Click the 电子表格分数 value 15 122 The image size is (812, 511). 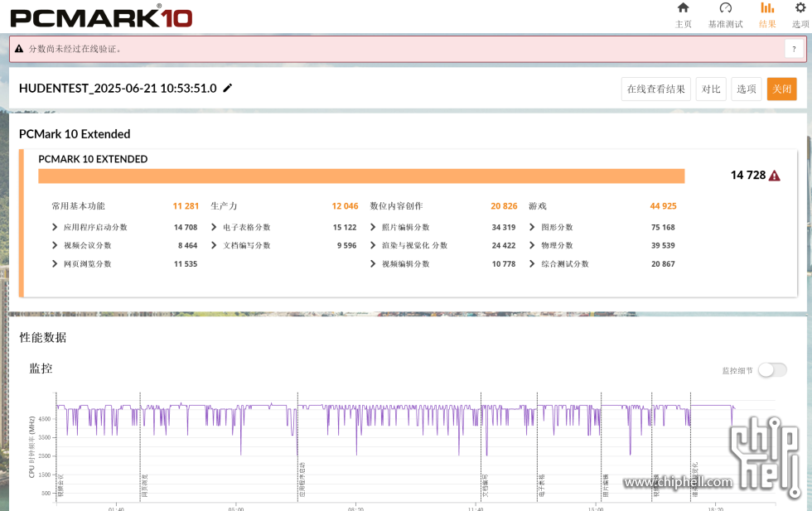345,227
